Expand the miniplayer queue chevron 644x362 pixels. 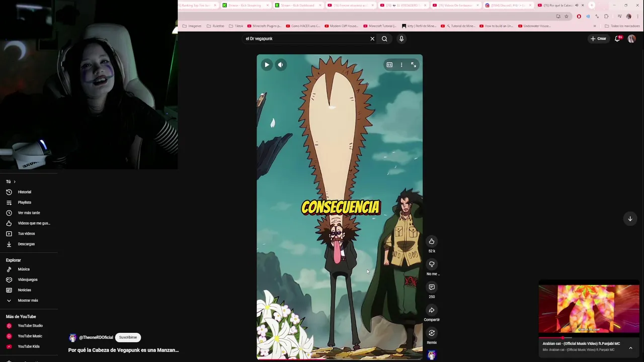pyautogui.click(x=630, y=348)
